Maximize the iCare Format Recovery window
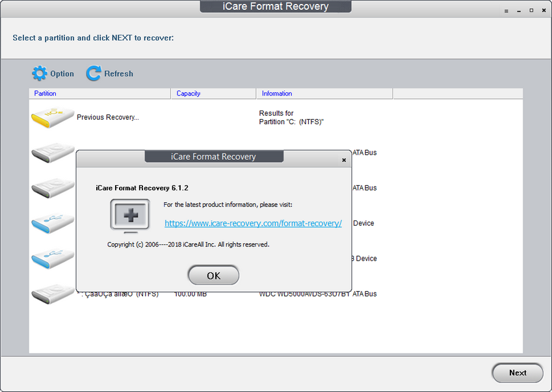The image size is (552, 392). click(531, 10)
